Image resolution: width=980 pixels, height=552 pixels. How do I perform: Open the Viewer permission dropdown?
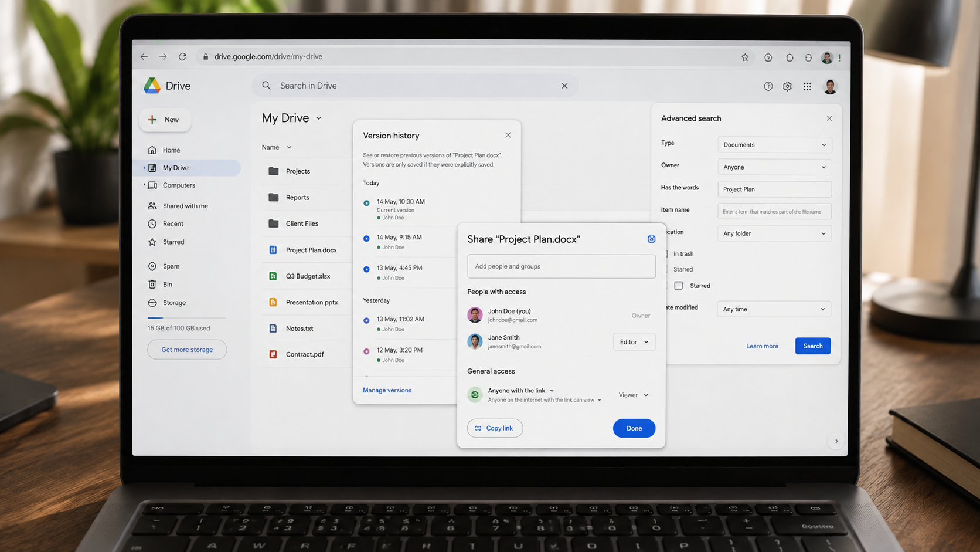pyautogui.click(x=634, y=395)
